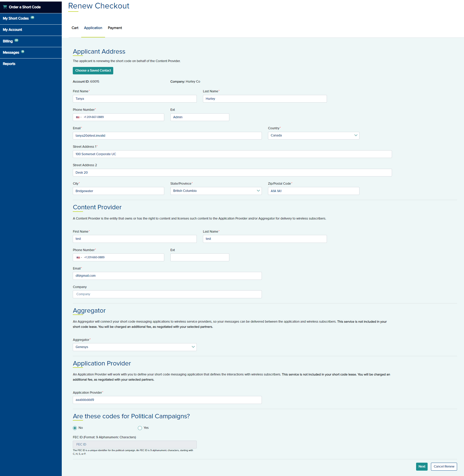Screen dimensions: 464x476
Task: Click the Cancel Renew button
Action: coord(444,467)
